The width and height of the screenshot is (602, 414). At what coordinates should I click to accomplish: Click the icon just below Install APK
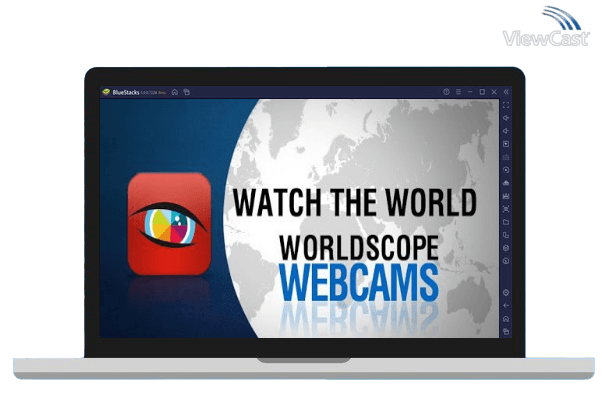(x=506, y=196)
